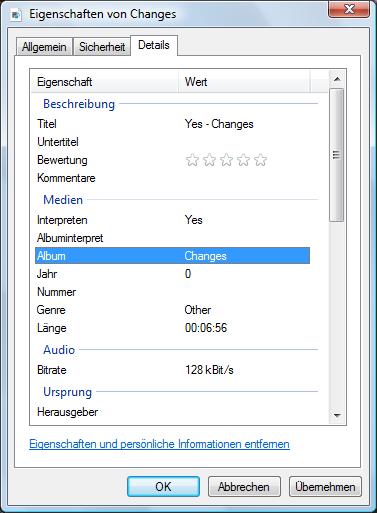Select the Genre property label
Viewport: 377px width, 513px height.
pos(51,310)
